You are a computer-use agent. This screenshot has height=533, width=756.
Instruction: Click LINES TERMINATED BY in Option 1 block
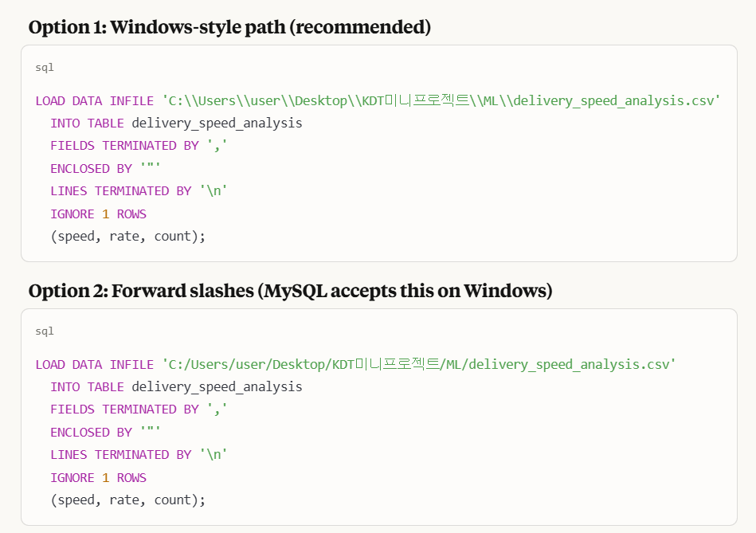coord(139,191)
